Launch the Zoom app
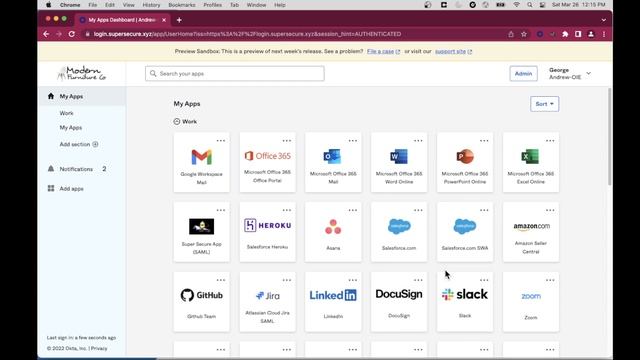This screenshot has height=360, width=640. pos(531,302)
